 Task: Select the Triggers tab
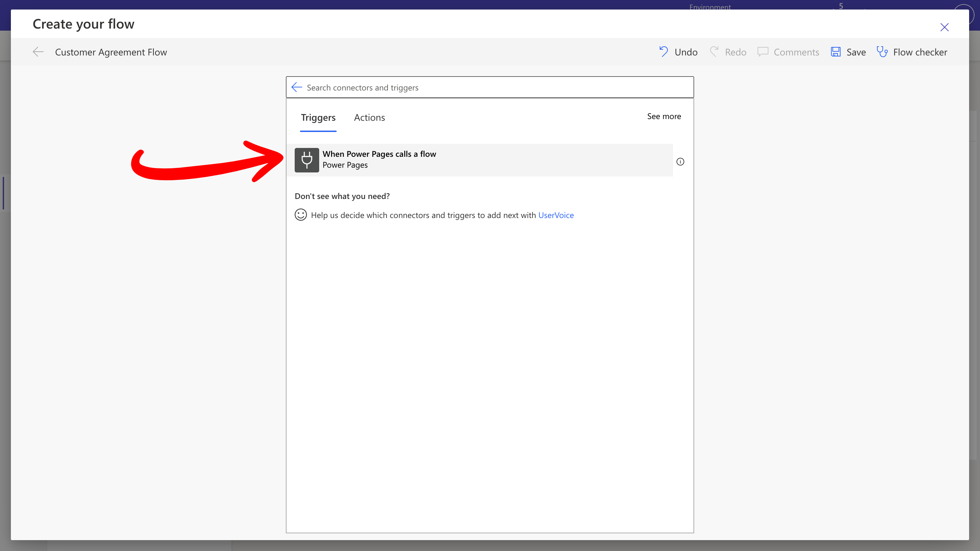click(x=318, y=117)
